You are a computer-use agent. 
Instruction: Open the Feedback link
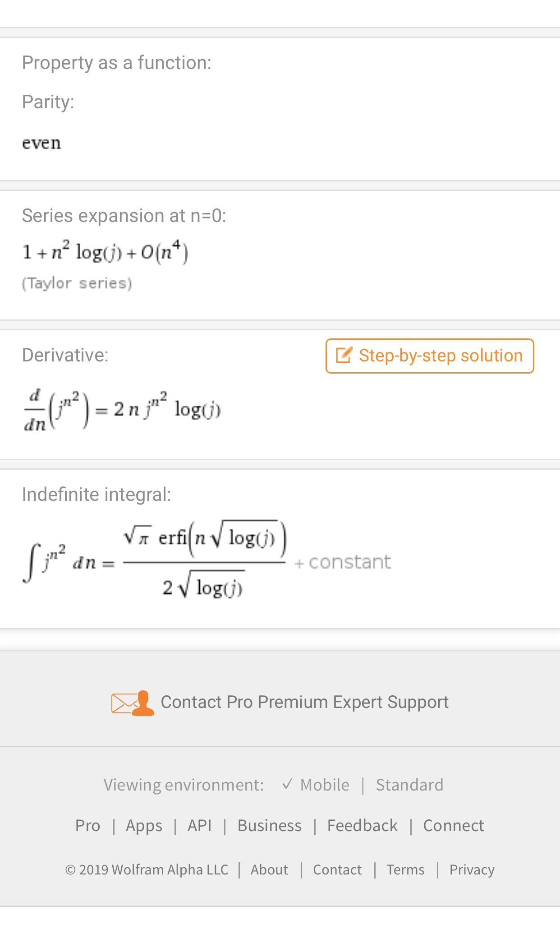362,826
